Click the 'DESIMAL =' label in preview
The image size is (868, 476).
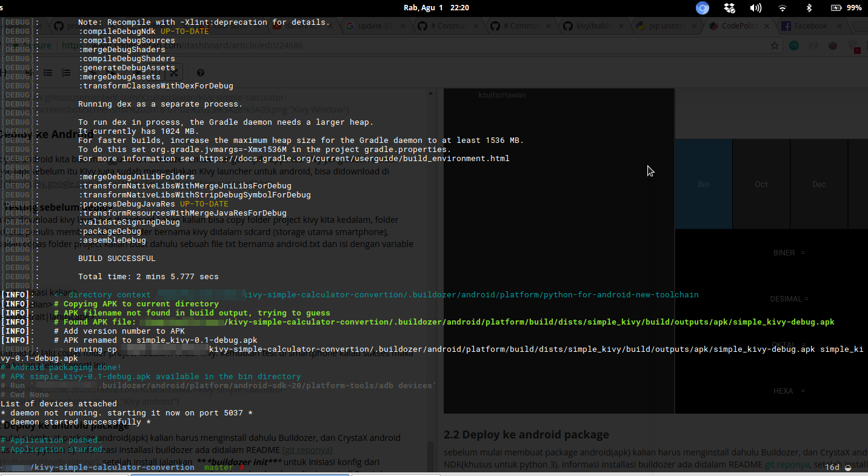point(789,299)
